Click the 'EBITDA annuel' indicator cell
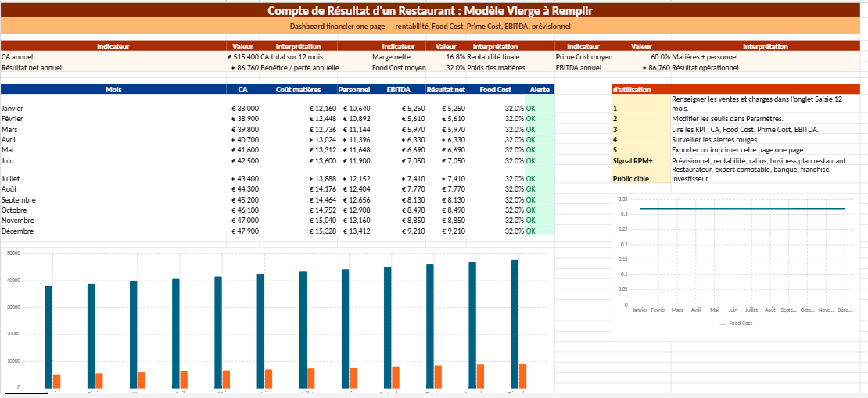Image resolution: width=868 pixels, height=398 pixels. click(x=583, y=67)
